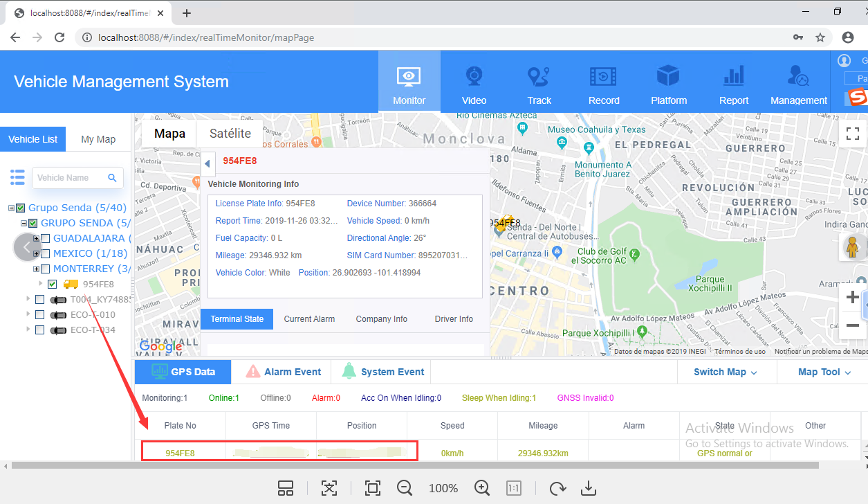Uncheck the 954FE8 vehicle checkbox
The height and width of the screenshot is (504, 868).
point(52,284)
